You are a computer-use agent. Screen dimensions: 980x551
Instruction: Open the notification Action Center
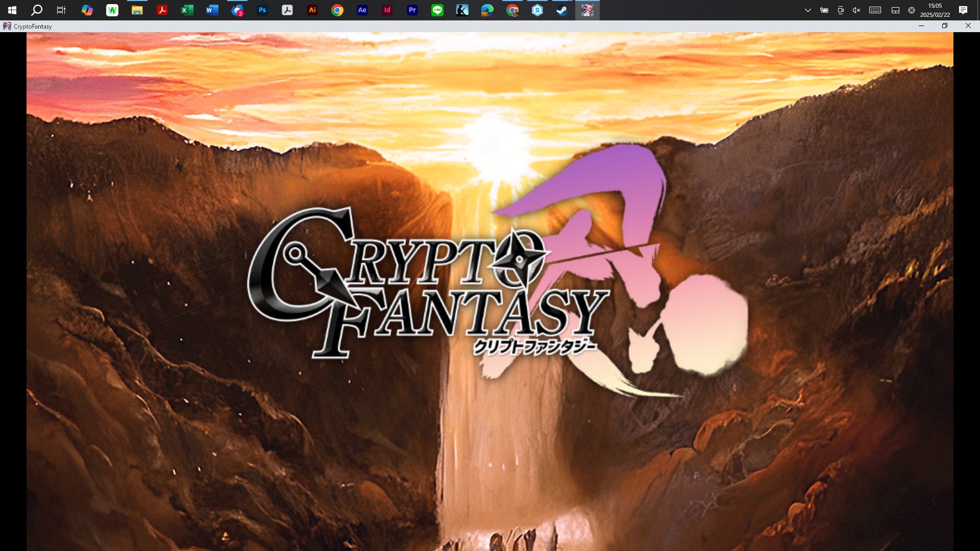point(963,10)
